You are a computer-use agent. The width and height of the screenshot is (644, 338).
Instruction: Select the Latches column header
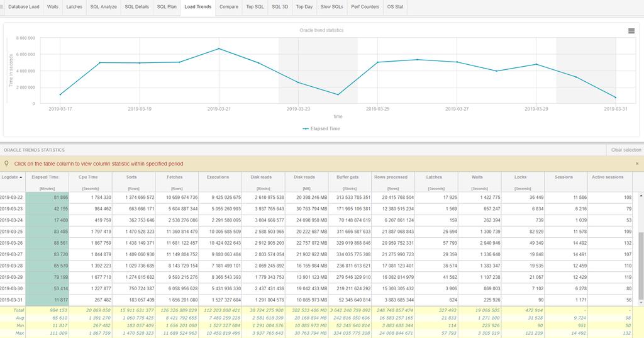(x=436, y=182)
